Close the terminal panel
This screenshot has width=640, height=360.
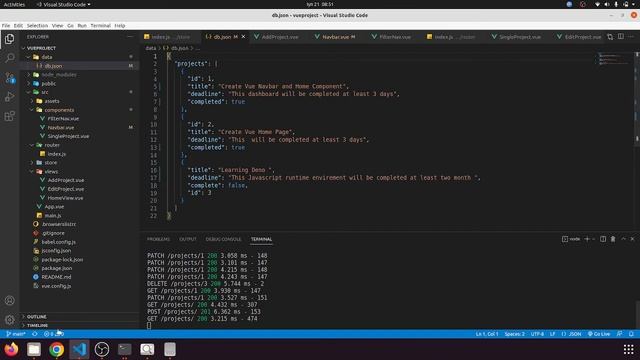point(632,239)
